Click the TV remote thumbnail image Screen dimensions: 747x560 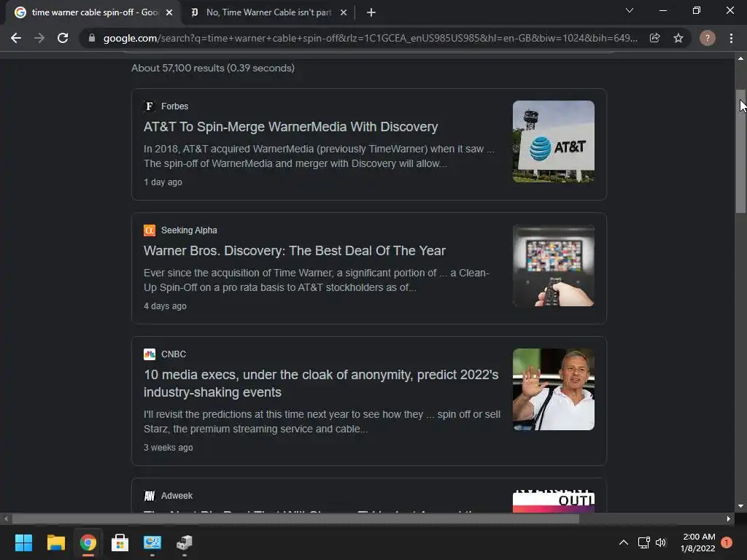click(x=554, y=265)
